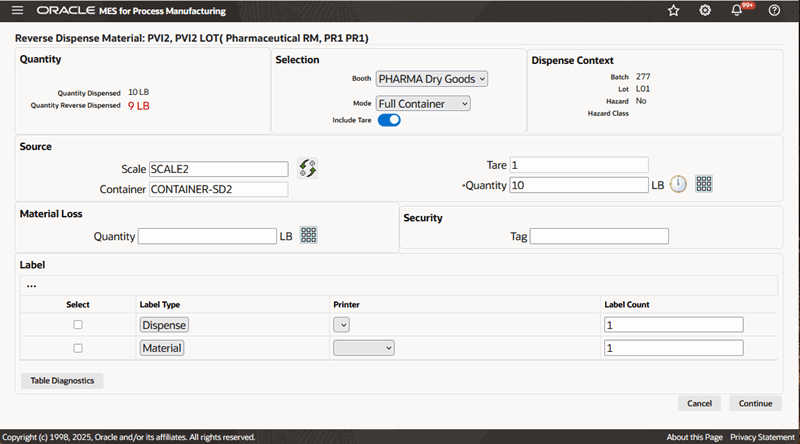800x444 pixels.
Task: Open the notifications bell icon
Action: (x=737, y=11)
